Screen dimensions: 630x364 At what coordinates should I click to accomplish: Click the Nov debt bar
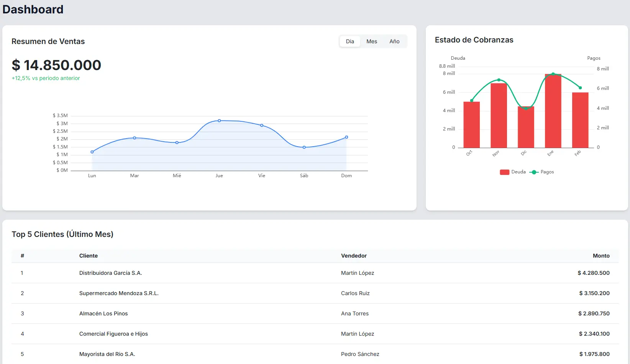pos(499,116)
